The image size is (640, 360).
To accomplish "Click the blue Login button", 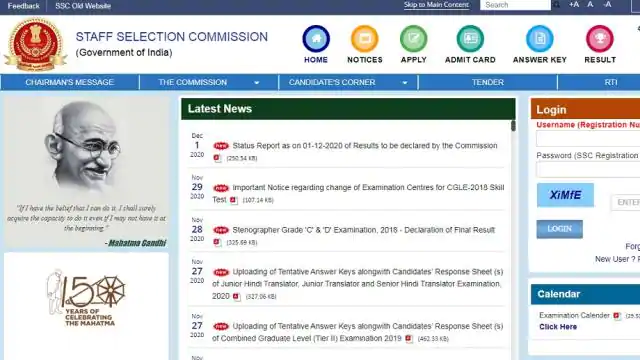I will 559,229.
